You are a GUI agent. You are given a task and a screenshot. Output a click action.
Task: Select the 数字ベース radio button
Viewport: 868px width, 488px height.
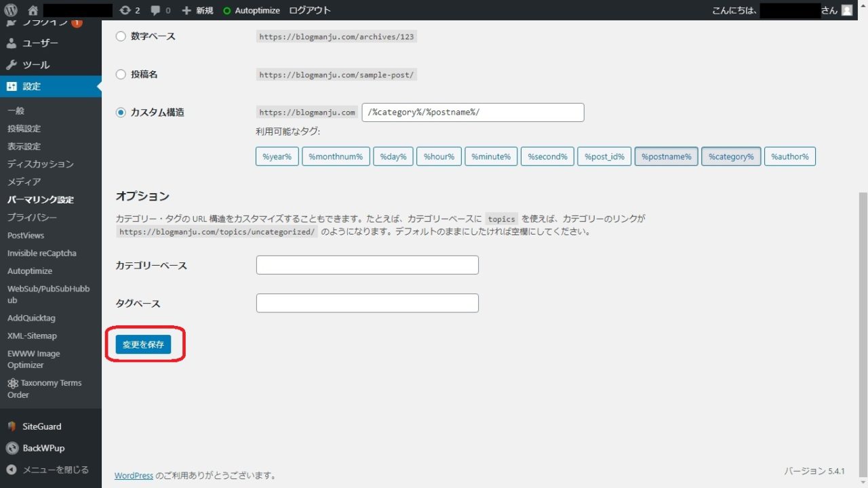121,37
